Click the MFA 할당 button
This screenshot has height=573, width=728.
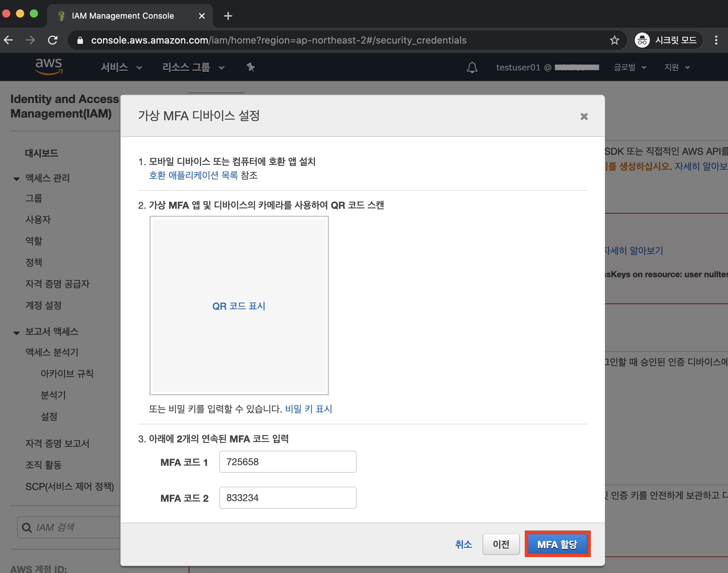click(557, 544)
